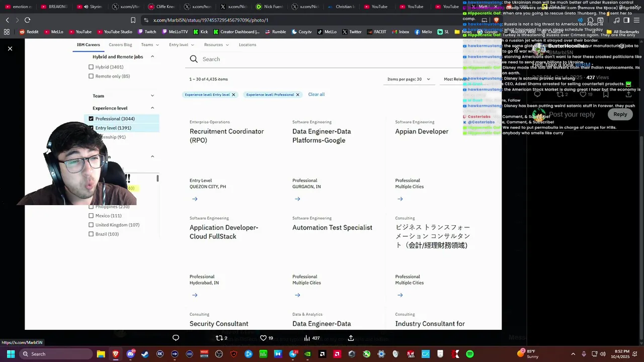Image resolution: width=644 pixels, height=362 pixels.
Task: Remove the Experience level: Professional filter chip
Action: coord(297,95)
